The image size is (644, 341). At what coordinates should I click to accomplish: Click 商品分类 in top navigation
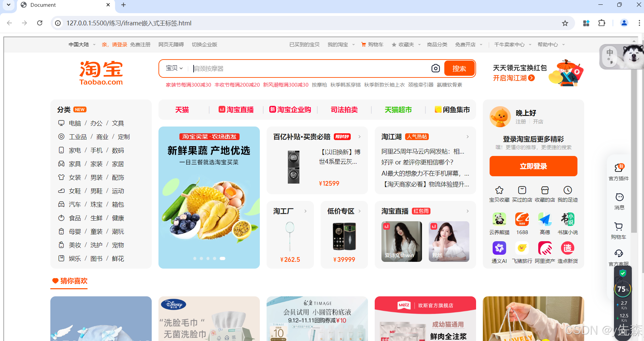pos(437,45)
